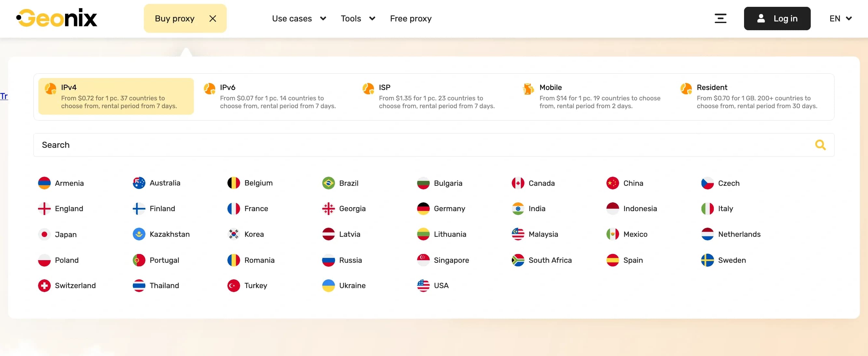Switch to the Buy proxy tab

[x=174, y=19]
